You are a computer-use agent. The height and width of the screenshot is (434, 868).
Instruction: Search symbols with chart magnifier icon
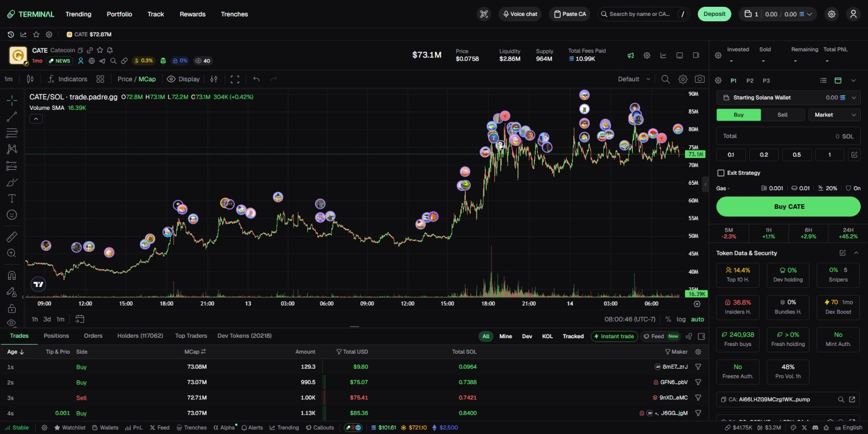666,79
